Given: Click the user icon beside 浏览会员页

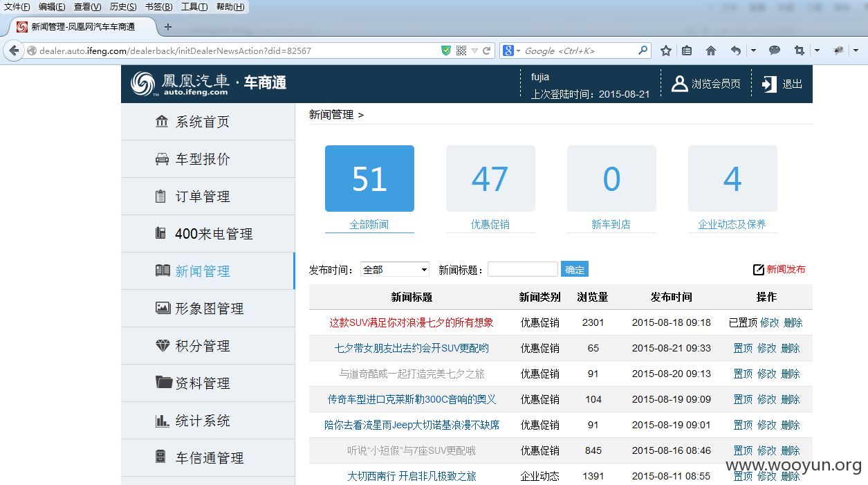Looking at the screenshot, I should (x=680, y=84).
